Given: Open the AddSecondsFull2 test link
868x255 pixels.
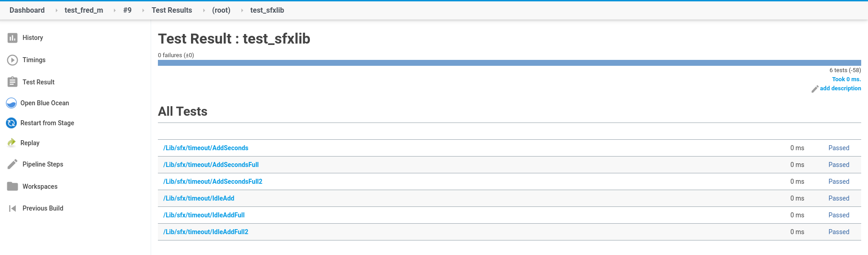Looking at the screenshot, I should [x=212, y=181].
